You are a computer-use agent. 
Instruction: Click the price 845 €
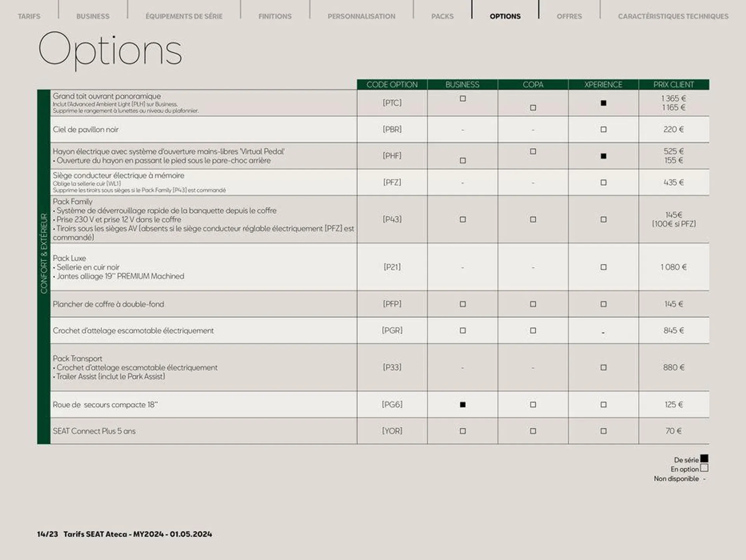click(674, 331)
